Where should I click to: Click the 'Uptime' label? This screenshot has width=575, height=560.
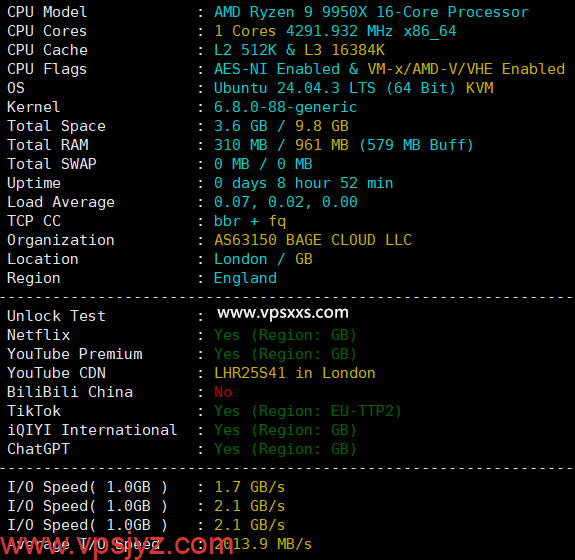coord(34,183)
